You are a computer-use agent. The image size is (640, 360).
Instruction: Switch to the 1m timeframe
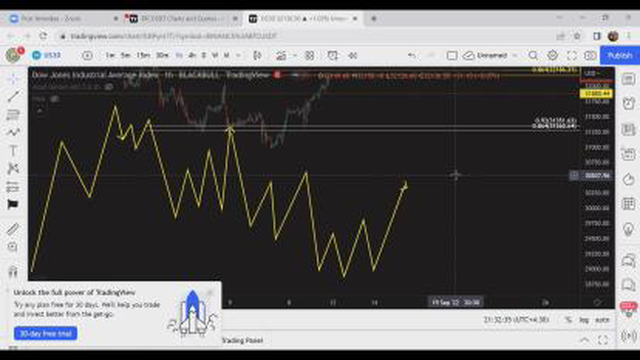point(110,55)
